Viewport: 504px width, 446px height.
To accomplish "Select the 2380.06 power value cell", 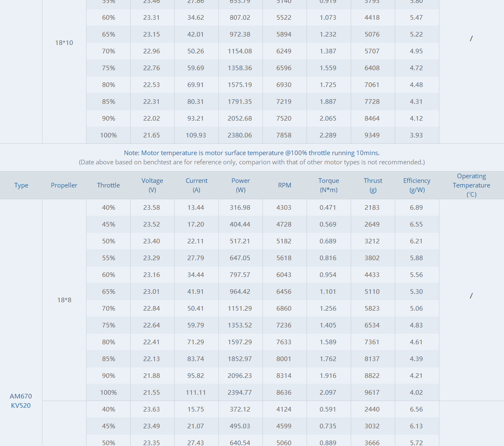I will 240,135.
